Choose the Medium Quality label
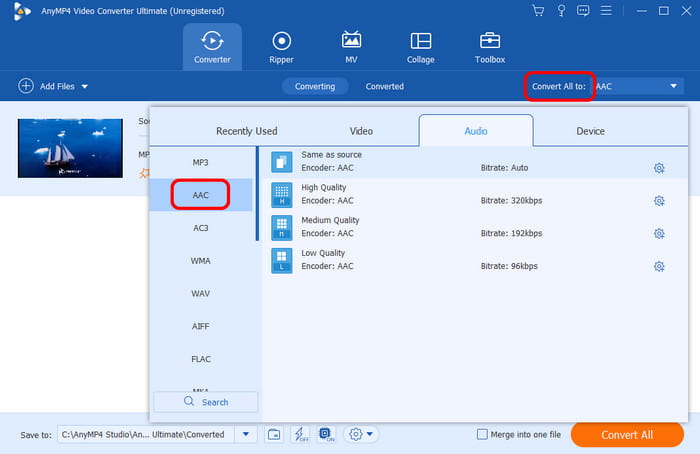700x454 pixels. pos(330,220)
